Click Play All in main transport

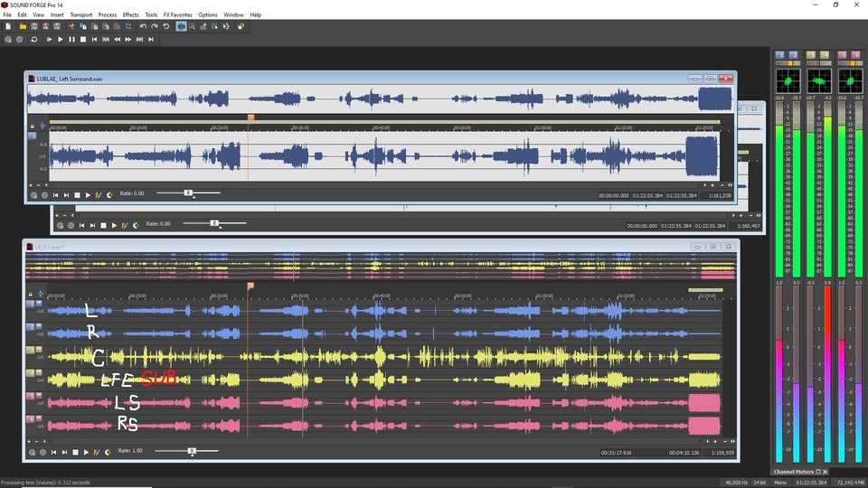click(x=49, y=39)
